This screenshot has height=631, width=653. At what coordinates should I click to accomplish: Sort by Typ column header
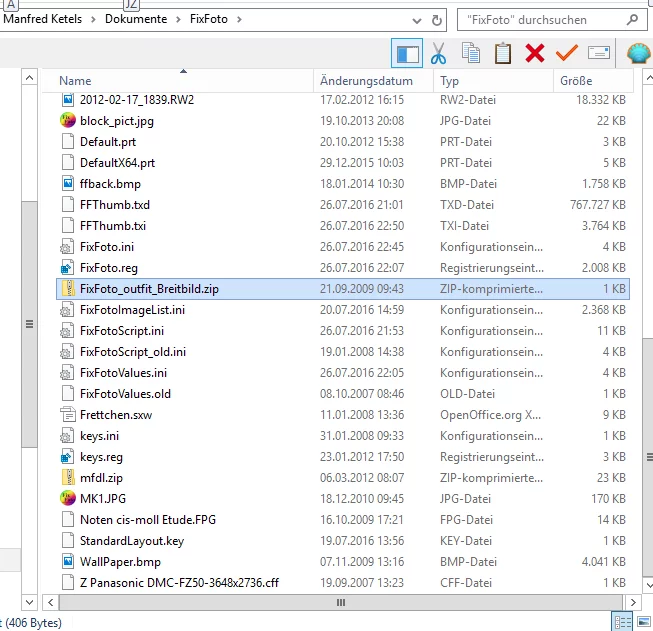(x=493, y=80)
